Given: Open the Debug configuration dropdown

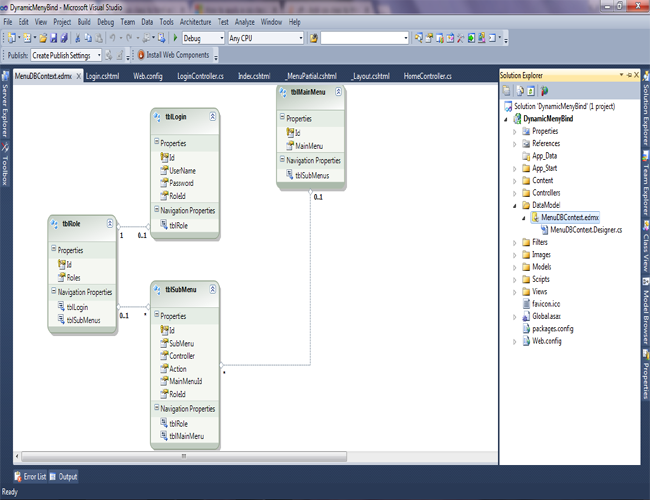Looking at the screenshot, I should tap(204, 38).
